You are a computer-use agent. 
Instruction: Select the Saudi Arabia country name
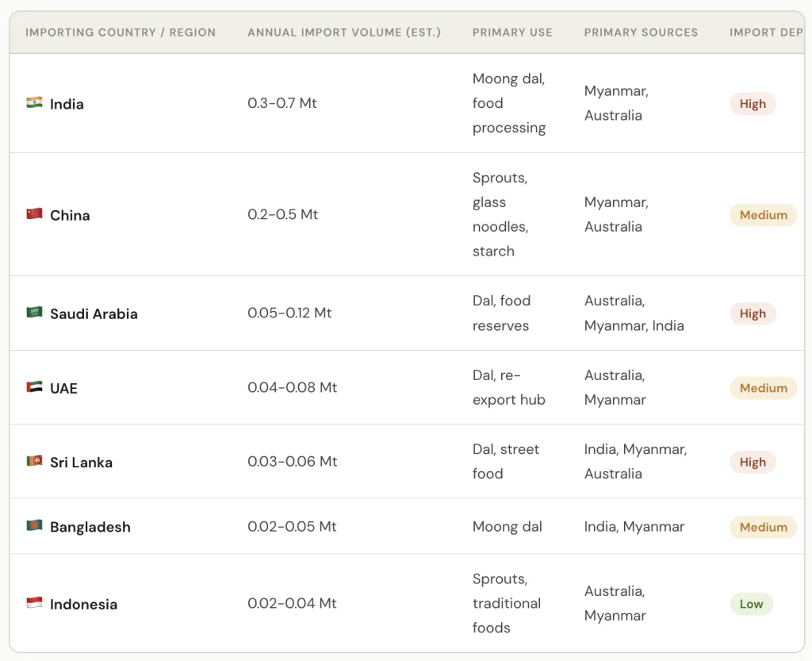(94, 314)
